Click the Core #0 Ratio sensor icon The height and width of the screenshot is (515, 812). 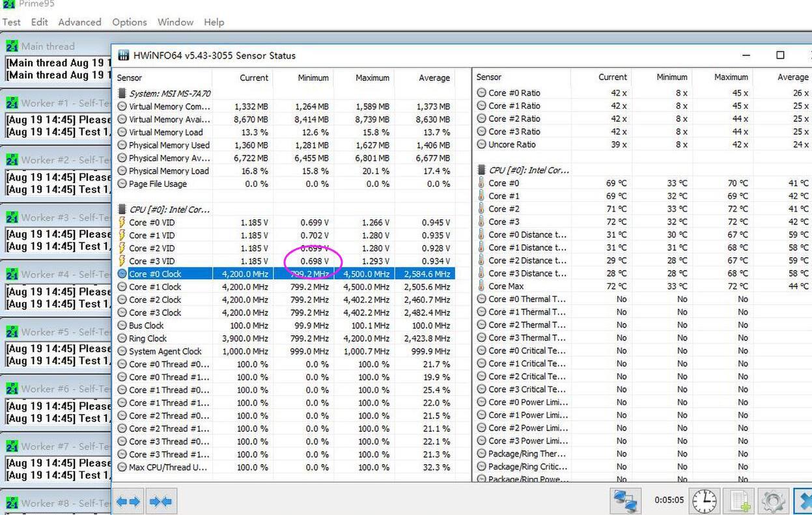point(481,93)
